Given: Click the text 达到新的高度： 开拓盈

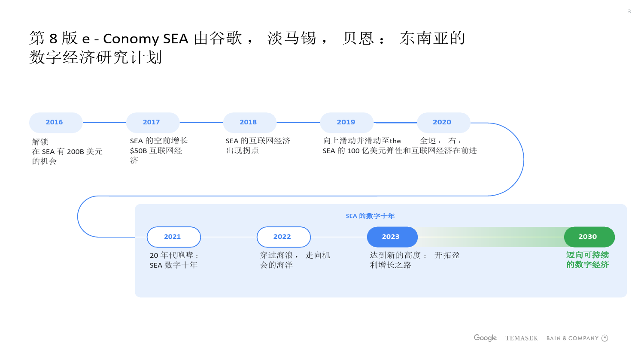Looking at the screenshot, I should coord(415,255).
